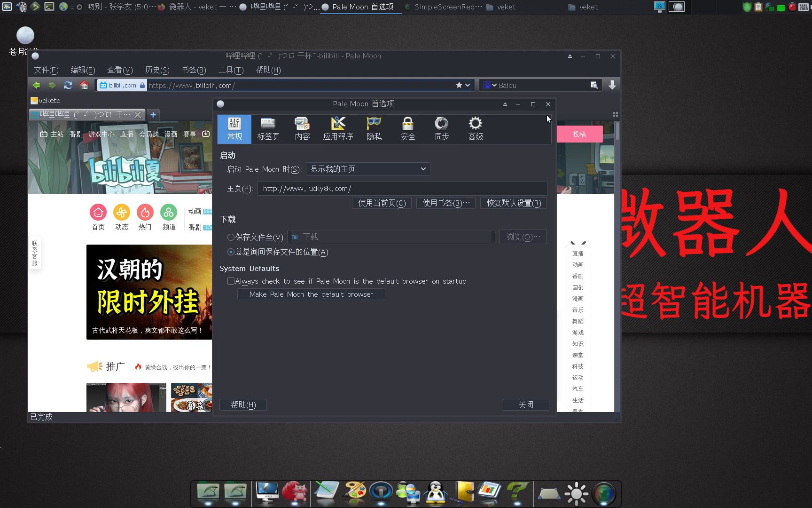Open the 同步 (Sync) preferences pane

[x=441, y=129]
